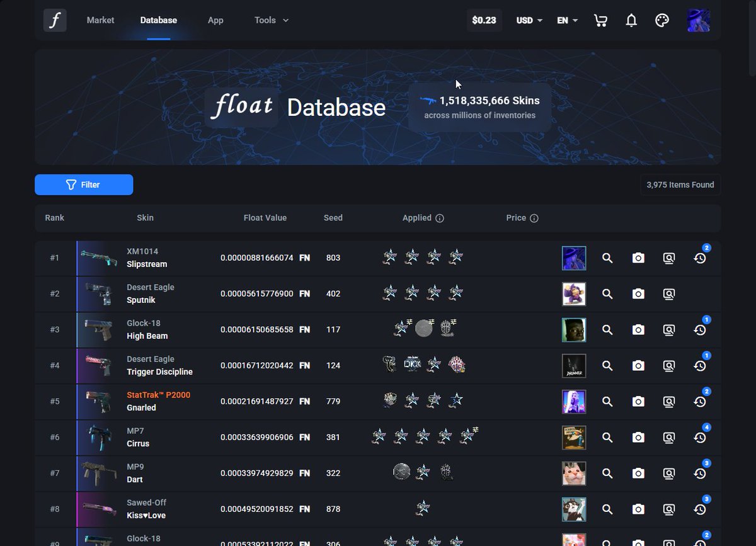The image size is (756, 546).
Task: Inspect the Desert Eagle Sputnik magnifier icon
Action: coord(607,294)
